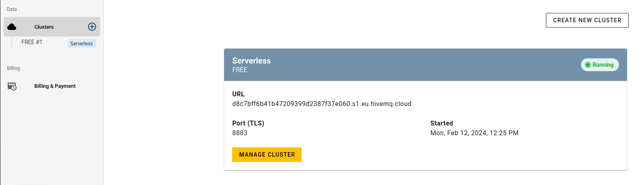
Task: Click the FREE plan label in card header
Action: point(240,70)
